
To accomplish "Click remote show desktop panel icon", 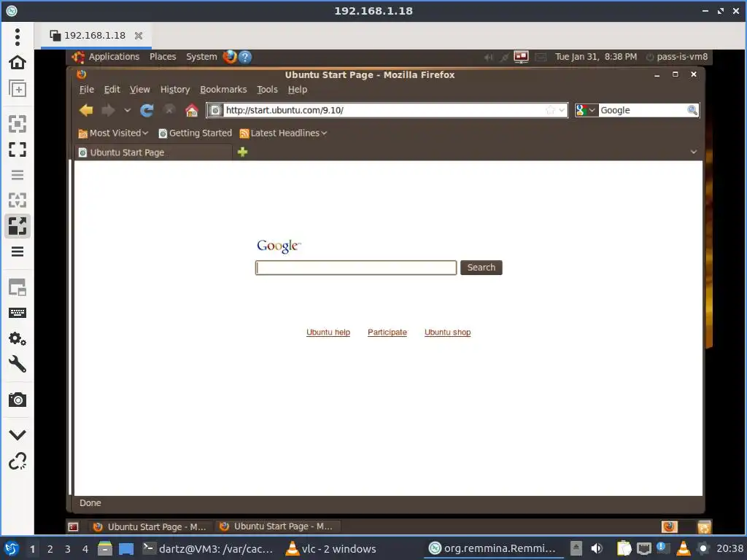I will click(x=74, y=526).
